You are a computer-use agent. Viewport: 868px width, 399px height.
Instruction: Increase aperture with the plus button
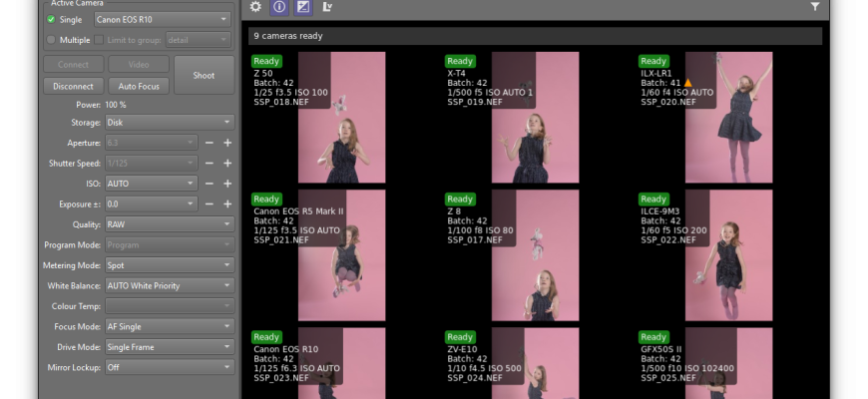(227, 143)
